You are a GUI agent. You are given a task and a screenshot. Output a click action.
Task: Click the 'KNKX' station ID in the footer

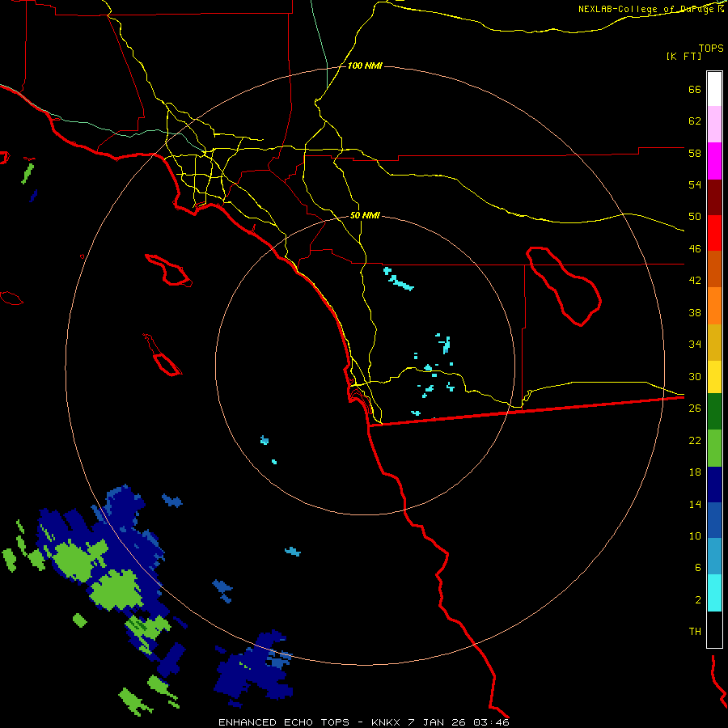386,722
